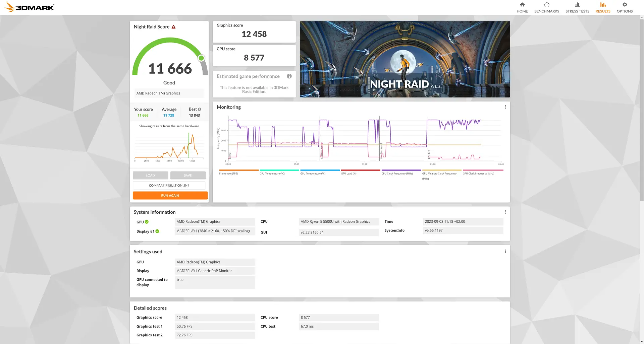Viewport: 644px width, 344px height.
Task: Toggle the CPU Temperature legend line
Action: point(279,172)
